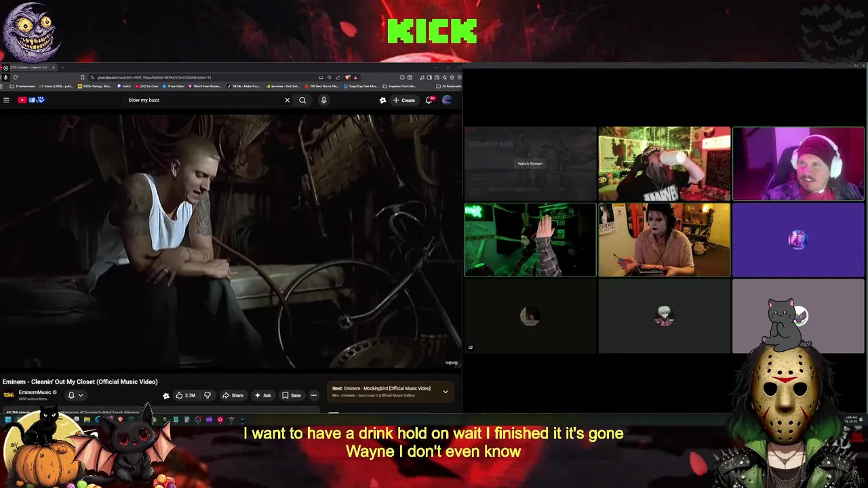The image size is (868, 488).
Task: Open the three-dot more actions menu
Action: pyautogui.click(x=313, y=395)
